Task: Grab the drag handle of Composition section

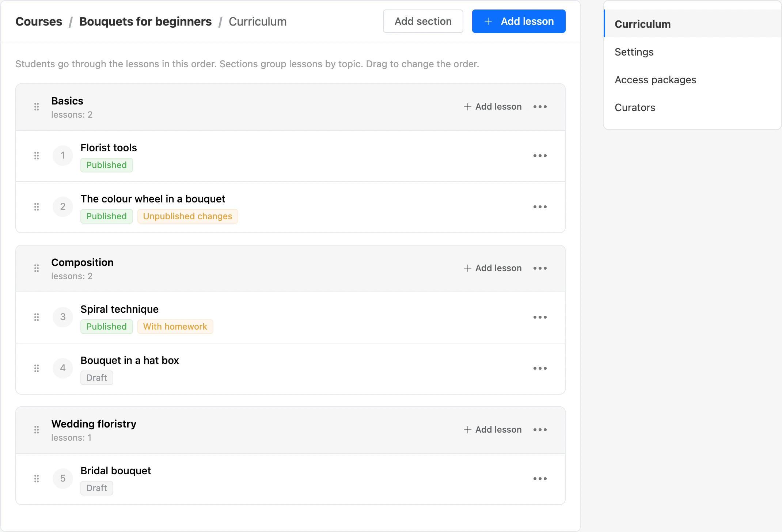Action: click(37, 268)
